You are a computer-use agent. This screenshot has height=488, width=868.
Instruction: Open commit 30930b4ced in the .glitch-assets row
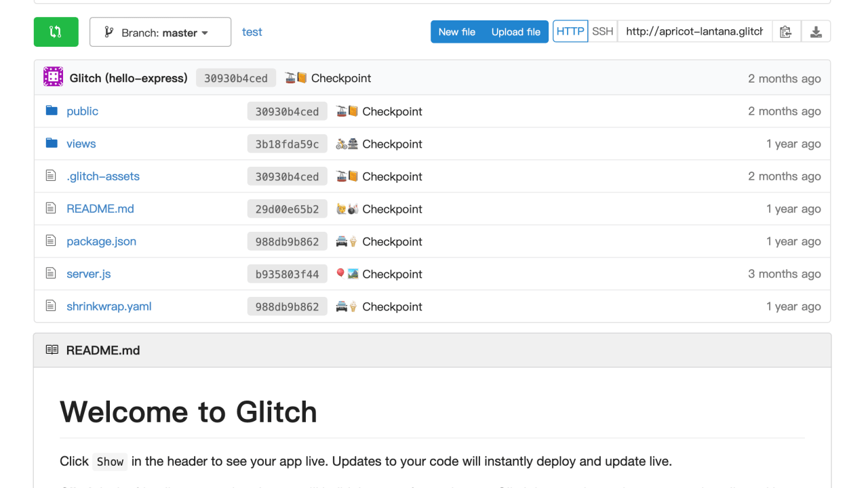[x=288, y=177]
